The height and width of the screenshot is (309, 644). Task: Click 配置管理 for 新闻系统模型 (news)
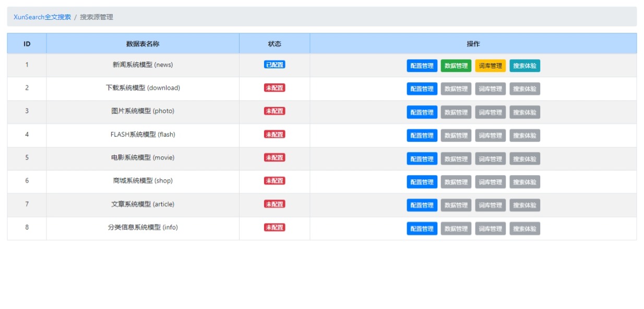pos(422,66)
